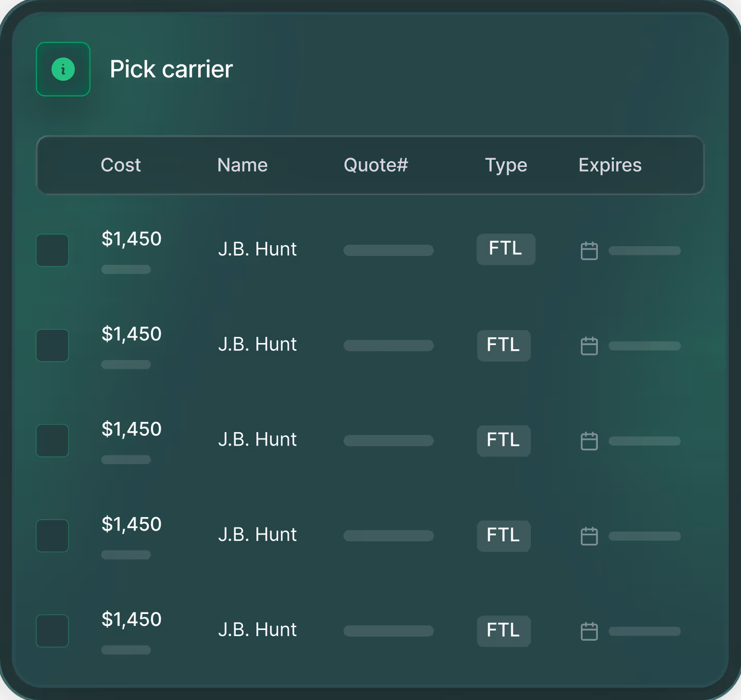This screenshot has width=741, height=700.
Task: Click the FTL type badge in the first row
Action: [506, 249]
